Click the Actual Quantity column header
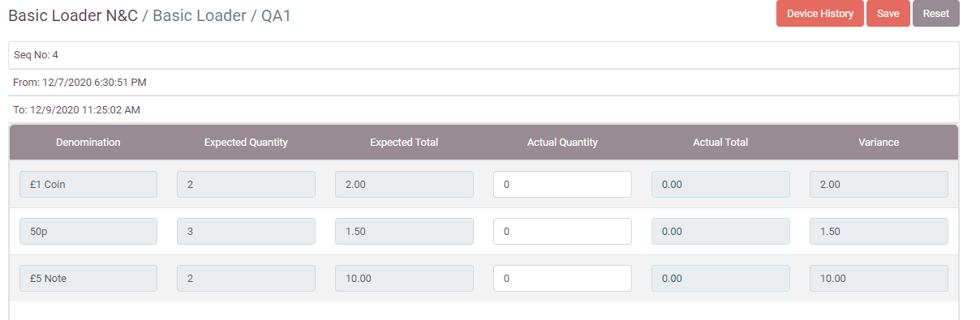This screenshot has width=980, height=320. click(562, 142)
